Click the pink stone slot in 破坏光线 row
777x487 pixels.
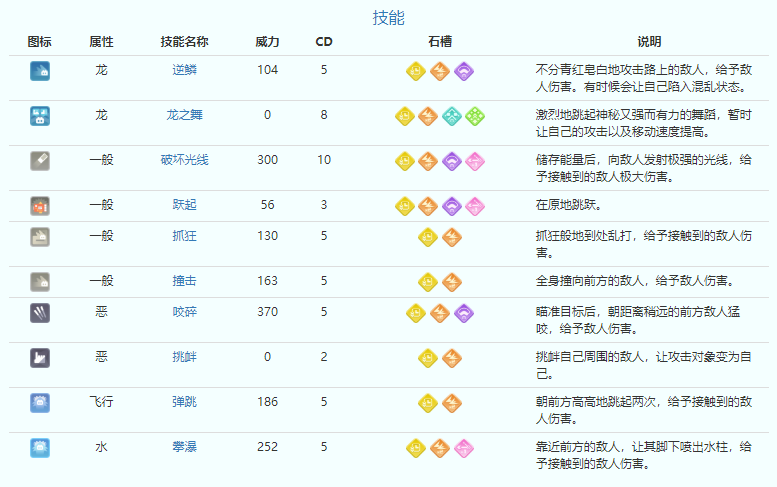pos(475,162)
